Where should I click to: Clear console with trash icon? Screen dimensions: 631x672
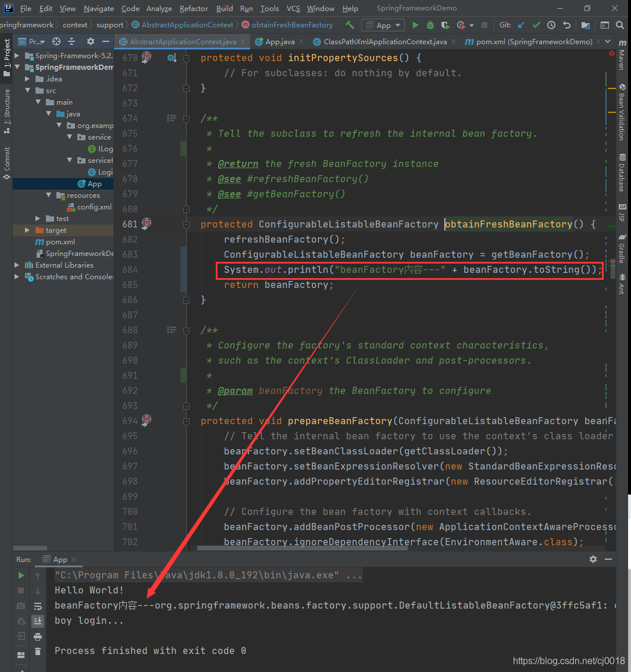pos(38,652)
